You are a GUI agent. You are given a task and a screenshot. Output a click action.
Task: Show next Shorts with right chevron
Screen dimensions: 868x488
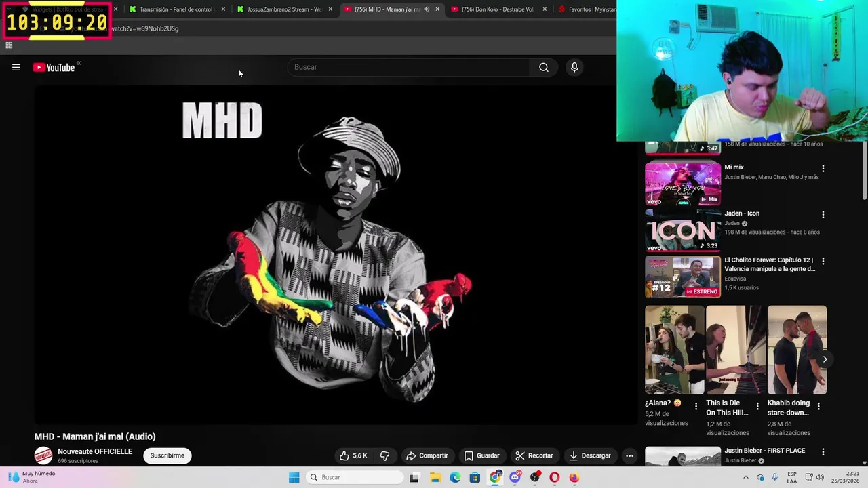[x=825, y=359]
